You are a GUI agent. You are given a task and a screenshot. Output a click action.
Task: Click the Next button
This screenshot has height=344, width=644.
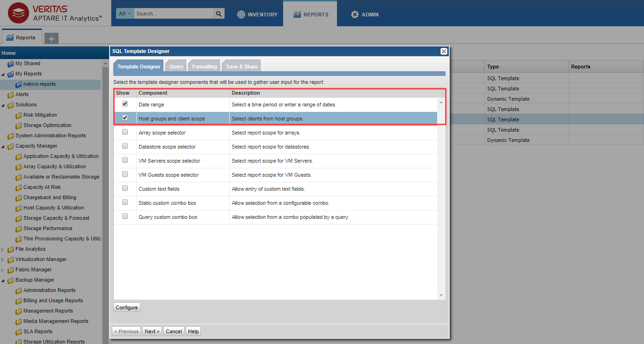click(152, 331)
